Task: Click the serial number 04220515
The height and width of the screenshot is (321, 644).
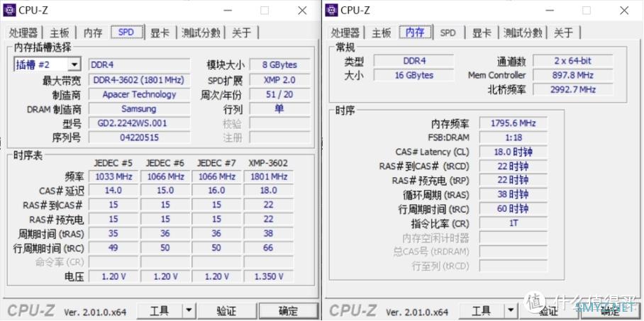Action: 139,137
